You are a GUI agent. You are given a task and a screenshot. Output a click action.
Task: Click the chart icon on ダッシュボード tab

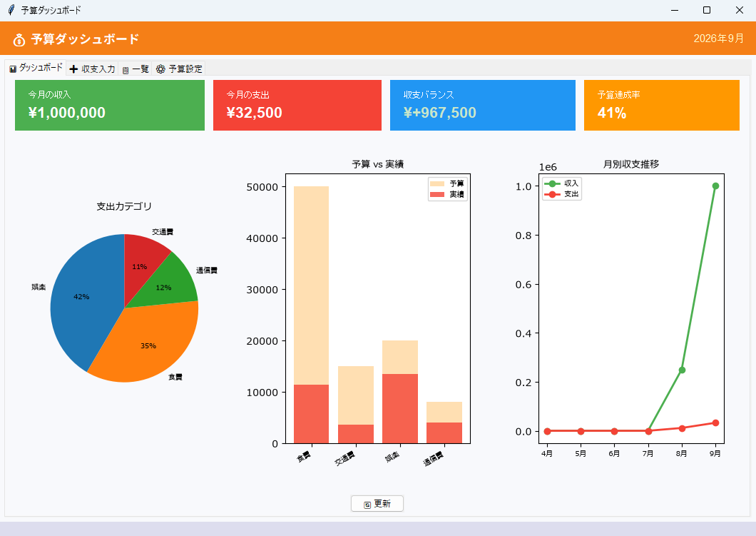(13, 69)
